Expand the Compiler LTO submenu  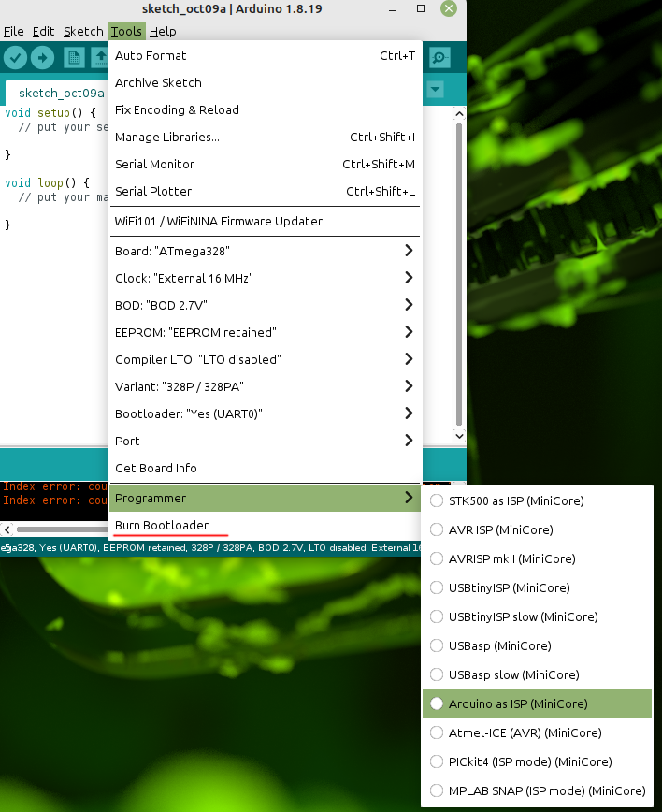265,359
